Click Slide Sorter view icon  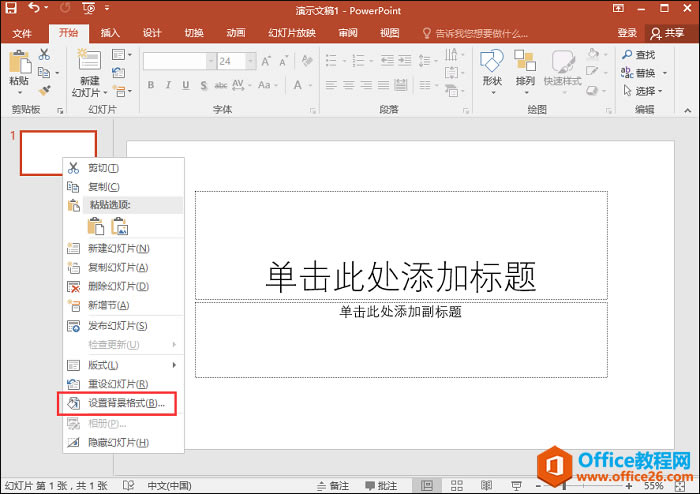pyautogui.click(x=456, y=486)
